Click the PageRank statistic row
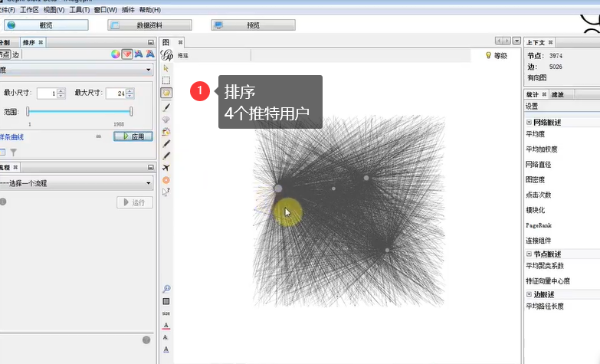Screen dimensions: 600x364 point(539,225)
